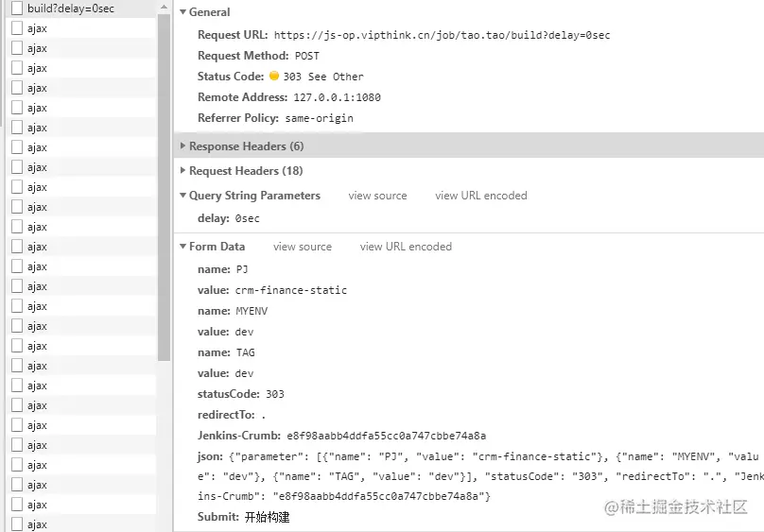Click view URL encoded next to Form Data
This screenshot has height=532, width=764.
pyautogui.click(x=406, y=247)
